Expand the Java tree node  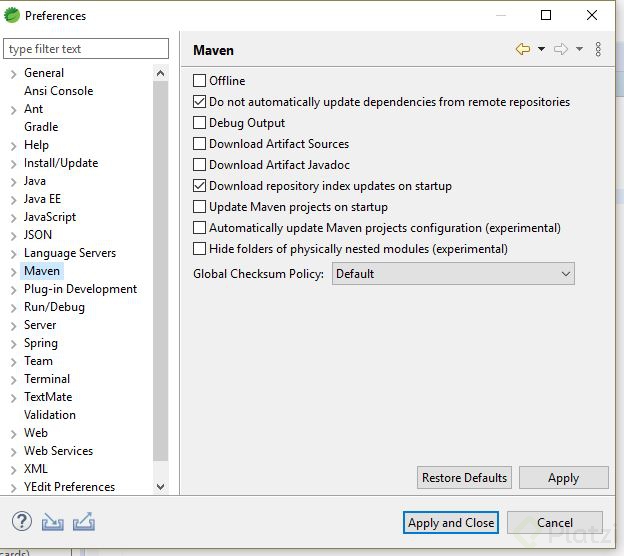[13, 182]
